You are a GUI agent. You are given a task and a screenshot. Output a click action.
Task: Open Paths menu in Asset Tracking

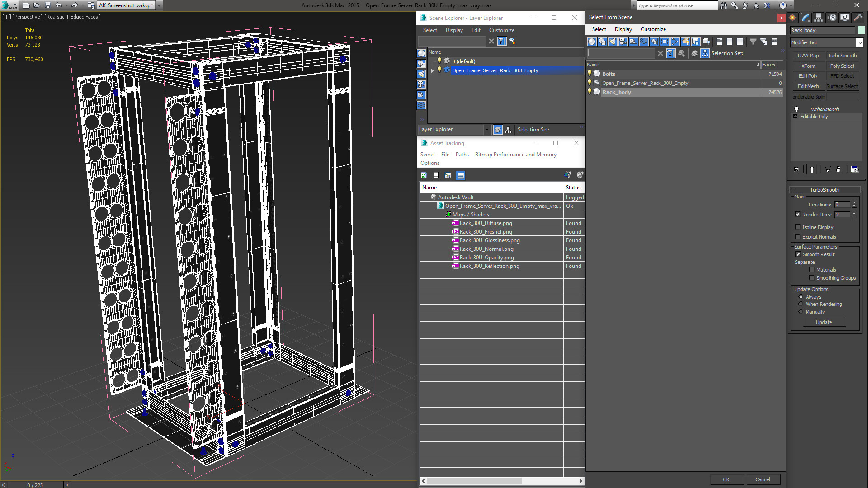pos(462,155)
